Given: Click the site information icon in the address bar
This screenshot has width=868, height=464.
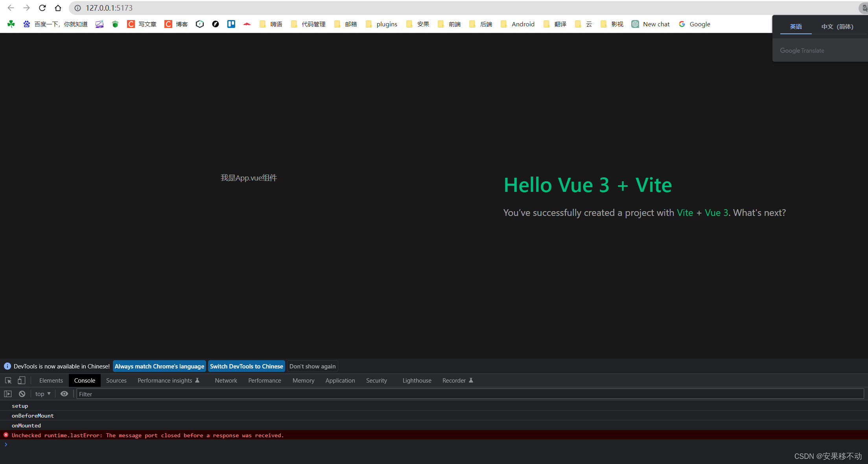Looking at the screenshot, I should coord(78,8).
